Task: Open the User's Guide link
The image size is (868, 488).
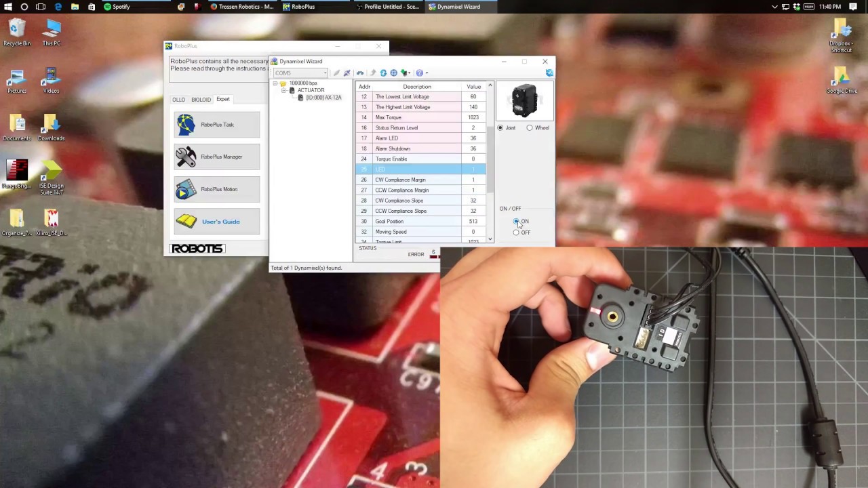Action: point(221,222)
